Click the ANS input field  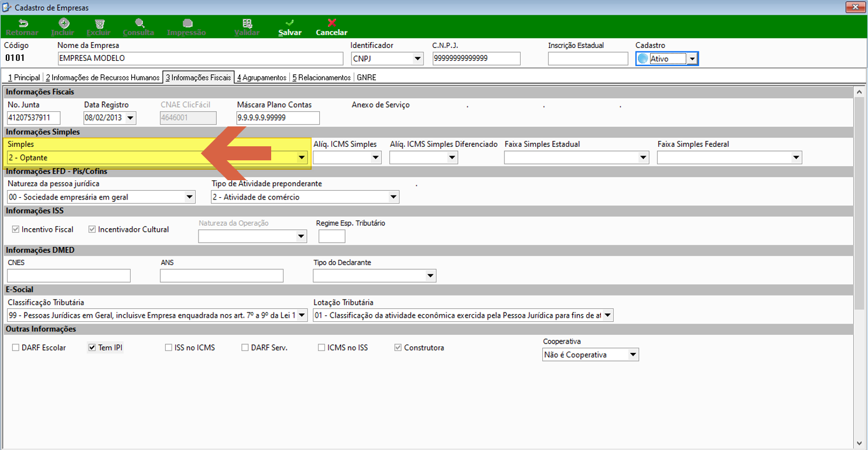coord(222,276)
